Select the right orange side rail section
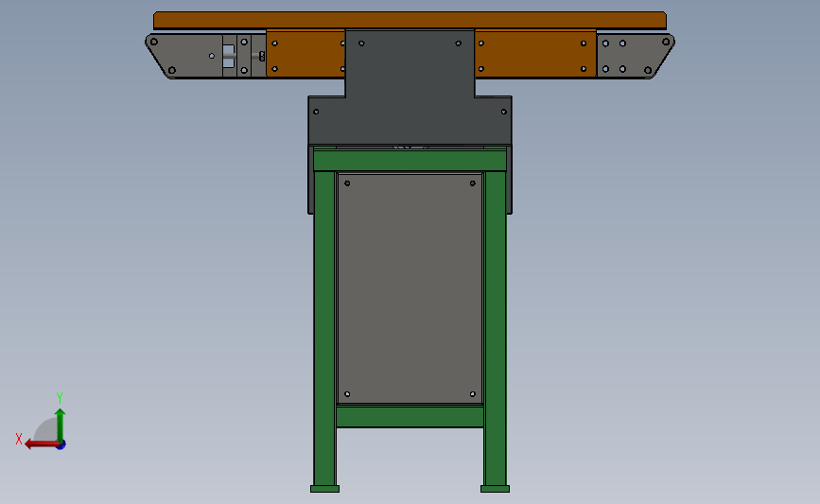 click(535, 54)
